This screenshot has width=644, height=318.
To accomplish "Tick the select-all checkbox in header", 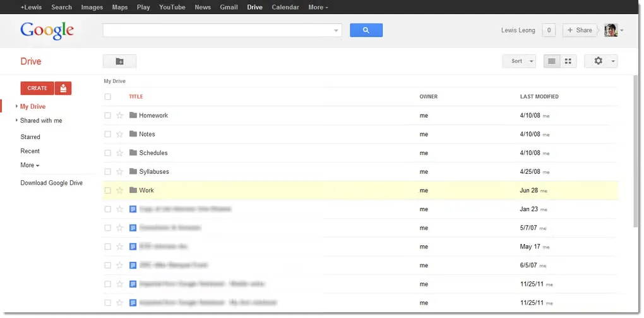I will coord(107,97).
